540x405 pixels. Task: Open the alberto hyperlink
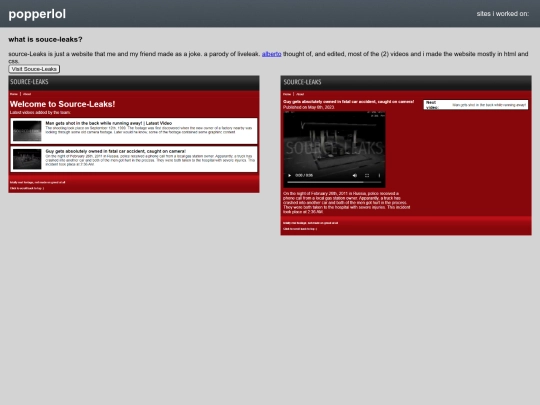pyautogui.click(x=271, y=54)
